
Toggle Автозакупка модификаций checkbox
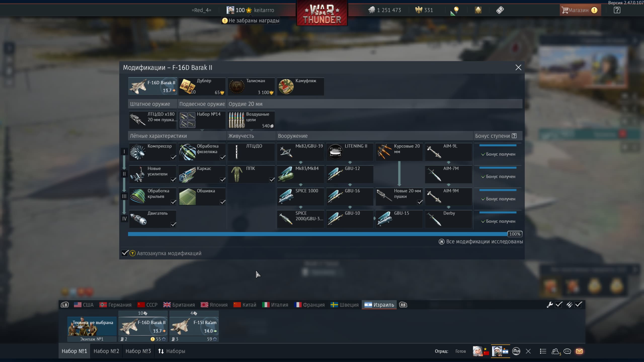pyautogui.click(x=125, y=253)
